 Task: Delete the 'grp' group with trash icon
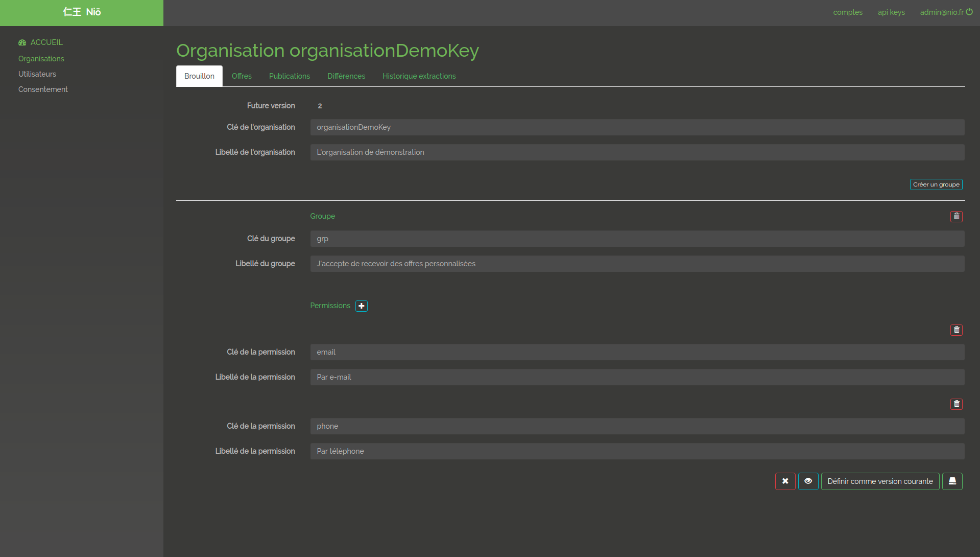click(x=956, y=217)
